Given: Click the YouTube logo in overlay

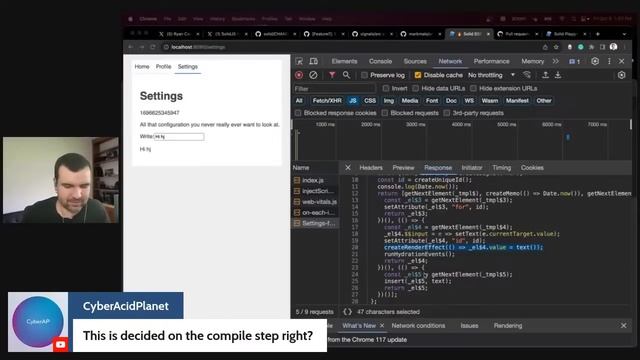Looking at the screenshot, I should [60, 345].
